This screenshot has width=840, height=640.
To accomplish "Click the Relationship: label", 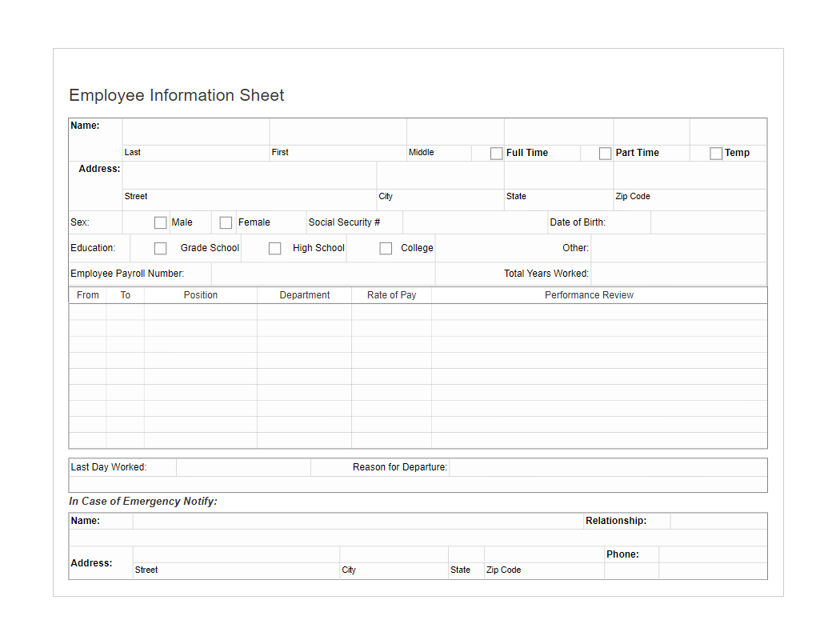I will [616, 521].
